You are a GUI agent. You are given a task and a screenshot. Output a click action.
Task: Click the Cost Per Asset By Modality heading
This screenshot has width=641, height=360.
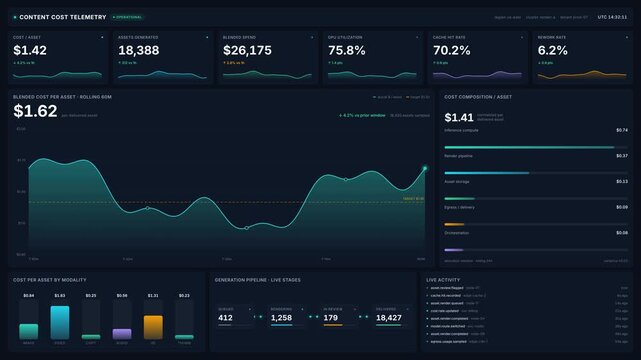49,280
